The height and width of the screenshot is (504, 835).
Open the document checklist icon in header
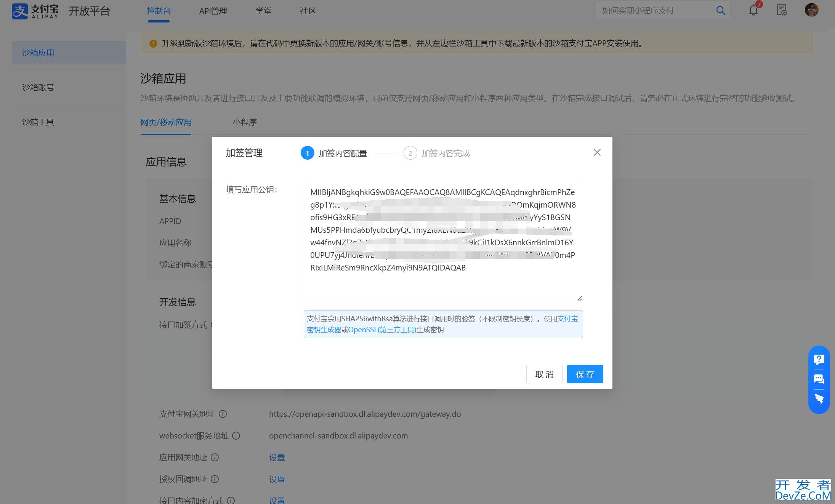[782, 10]
